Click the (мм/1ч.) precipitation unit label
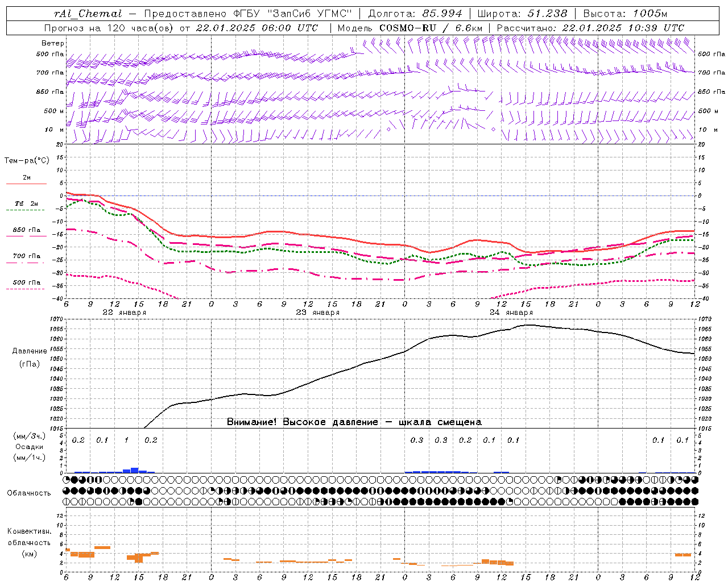Image resolution: width=728 pixels, height=582 pixels. click(x=29, y=458)
